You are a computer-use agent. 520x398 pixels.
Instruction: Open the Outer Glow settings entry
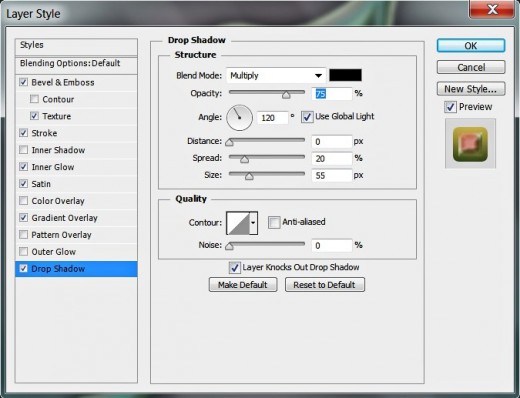click(54, 252)
